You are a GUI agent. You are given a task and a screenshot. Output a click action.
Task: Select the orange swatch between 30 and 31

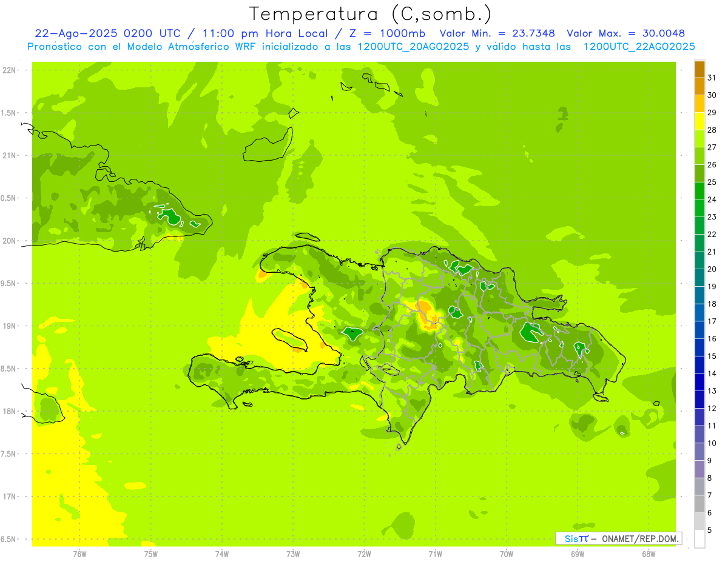(699, 87)
